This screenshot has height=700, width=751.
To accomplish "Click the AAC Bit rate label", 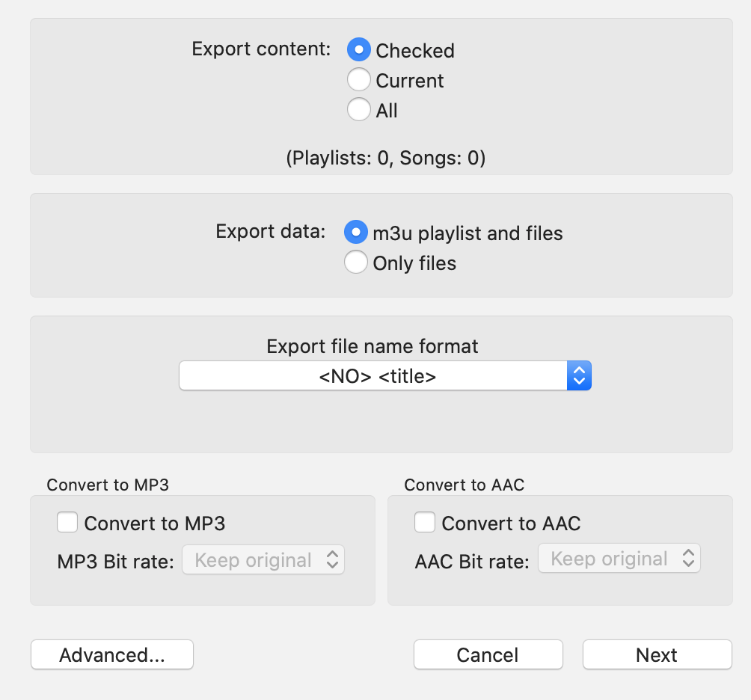I will [472, 562].
